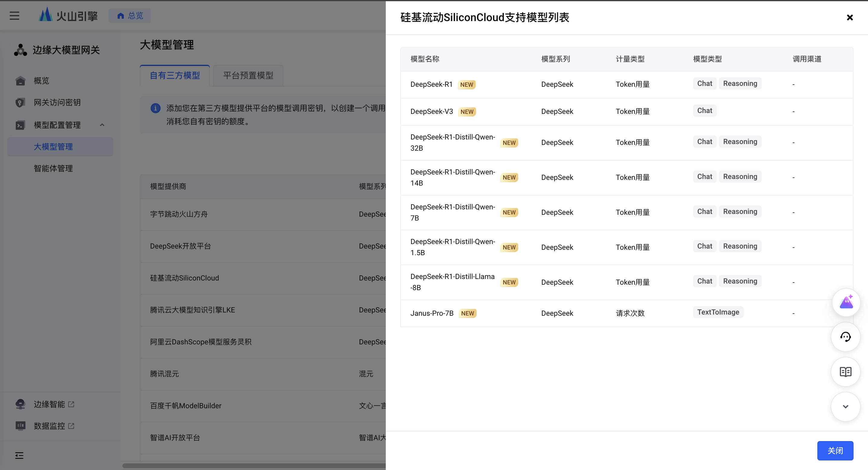Screen dimensions: 868x470
Task: Open 网关访问密钥 in the sidebar
Action: pyautogui.click(x=57, y=102)
